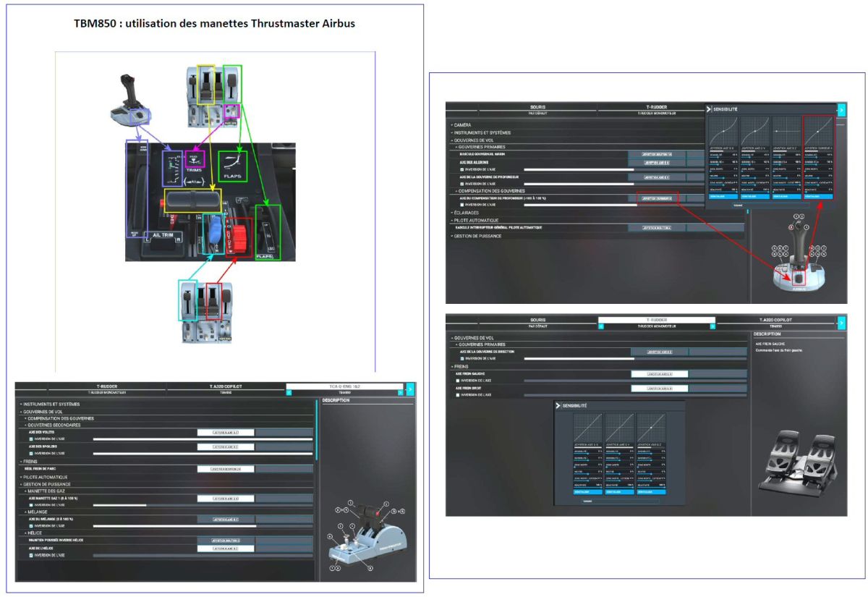Click the Axe des ailerons binding
Image resolution: width=868 pixels, height=597 pixels.
[657, 163]
